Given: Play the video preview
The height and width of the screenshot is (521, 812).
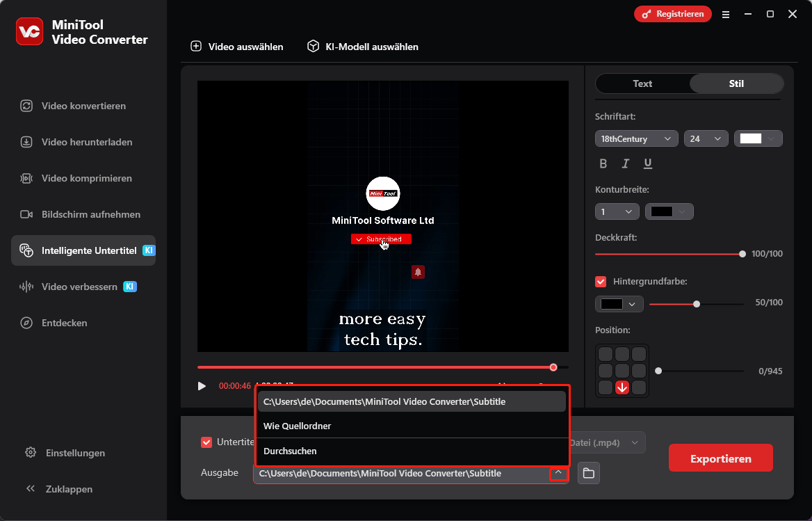Looking at the screenshot, I should pyautogui.click(x=202, y=386).
